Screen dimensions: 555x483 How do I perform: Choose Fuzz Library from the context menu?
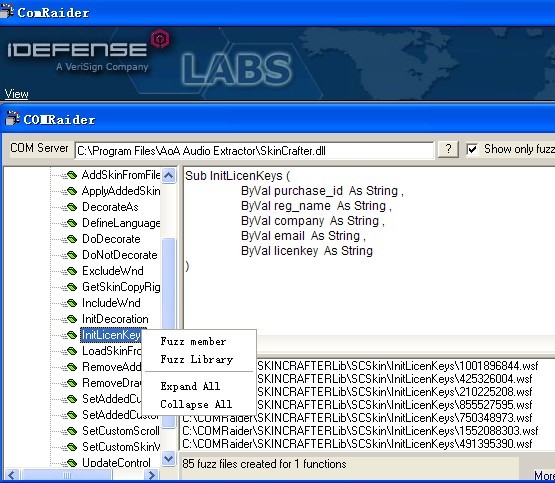coord(197,360)
